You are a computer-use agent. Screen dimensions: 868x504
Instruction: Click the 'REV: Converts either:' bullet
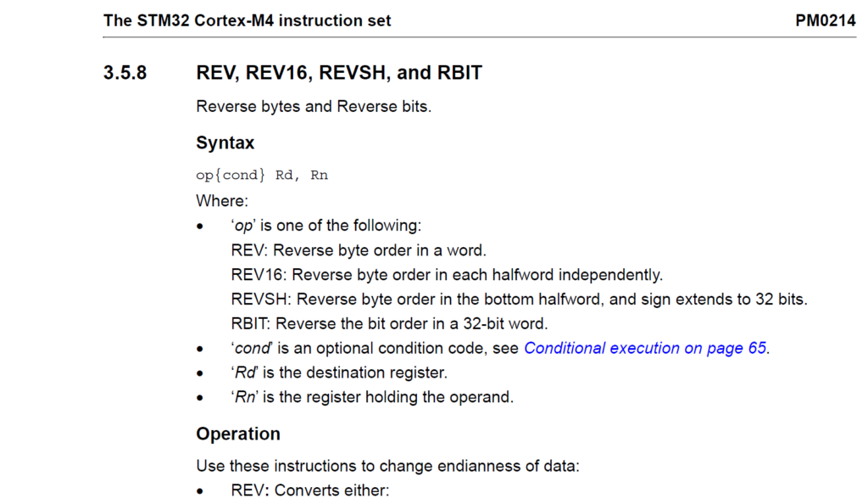coord(309,490)
